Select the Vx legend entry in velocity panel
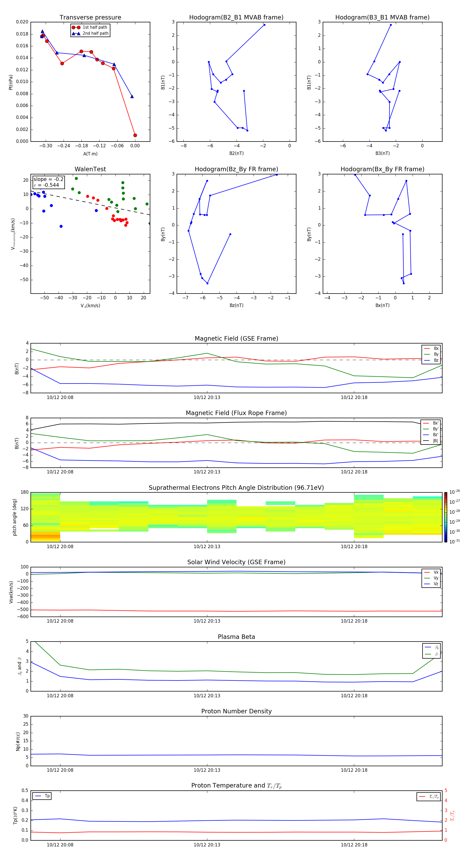 [x=431, y=572]
